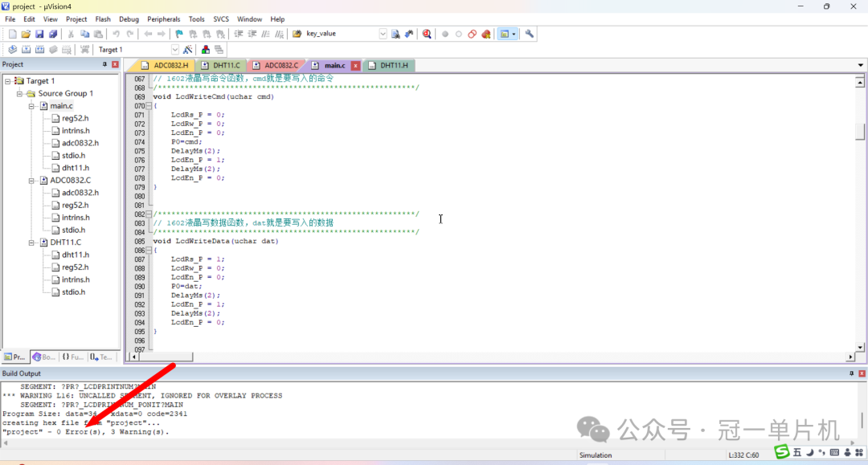Open the SVCS menu
Image resolution: width=868 pixels, height=465 pixels.
click(221, 18)
